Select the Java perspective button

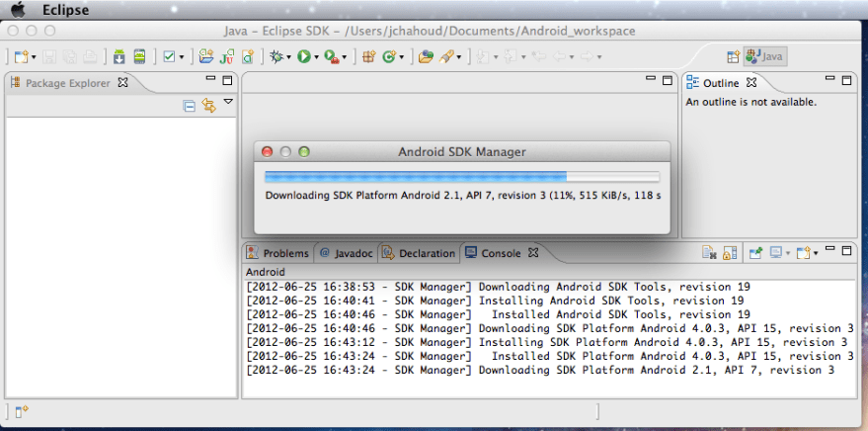click(x=765, y=57)
